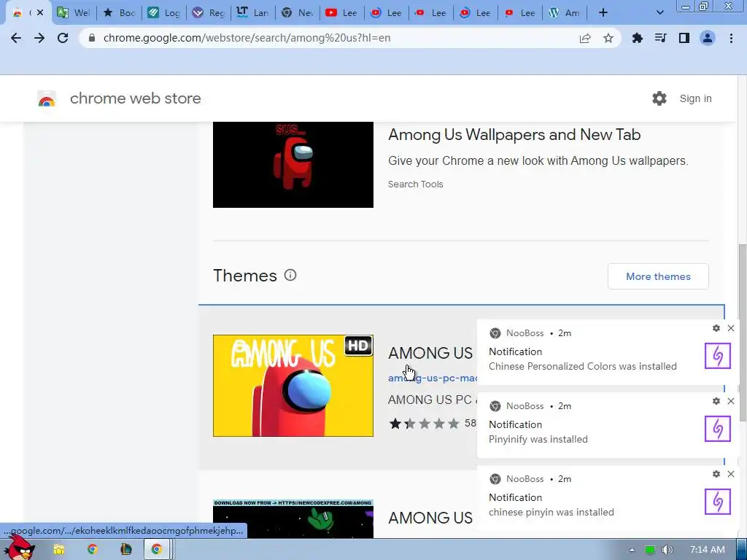Switch to the 'Log' tab
Viewport: 747px width, 560px height.
coord(164,13)
